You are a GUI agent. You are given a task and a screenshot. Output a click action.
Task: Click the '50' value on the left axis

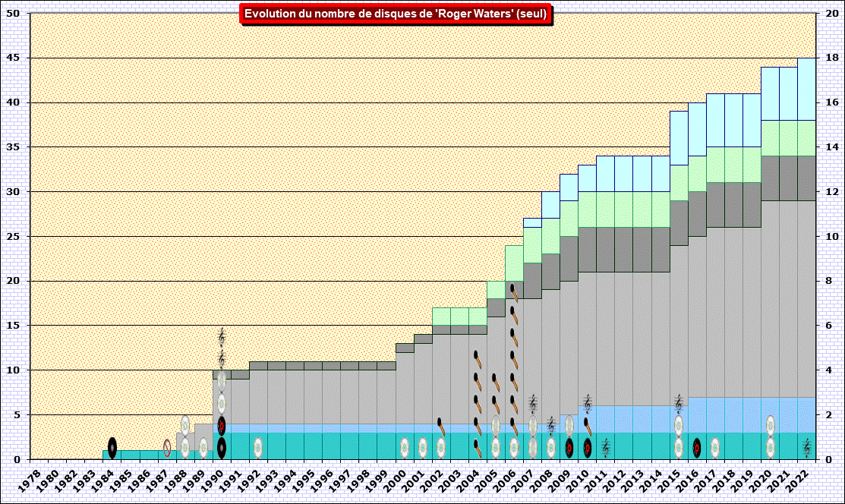pyautogui.click(x=14, y=14)
